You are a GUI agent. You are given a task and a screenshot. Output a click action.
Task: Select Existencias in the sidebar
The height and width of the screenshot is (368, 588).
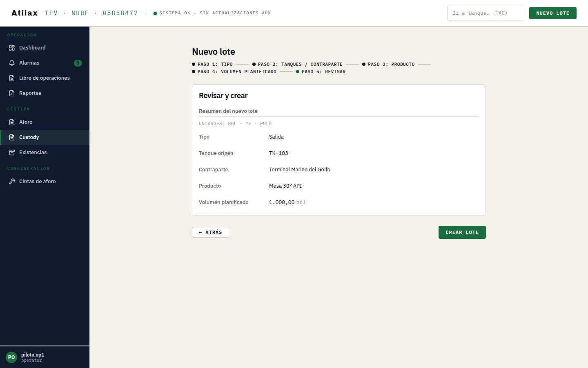[45, 153]
